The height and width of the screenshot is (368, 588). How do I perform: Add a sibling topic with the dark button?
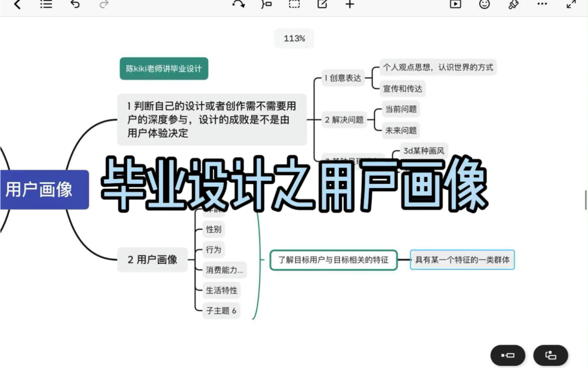(550, 355)
